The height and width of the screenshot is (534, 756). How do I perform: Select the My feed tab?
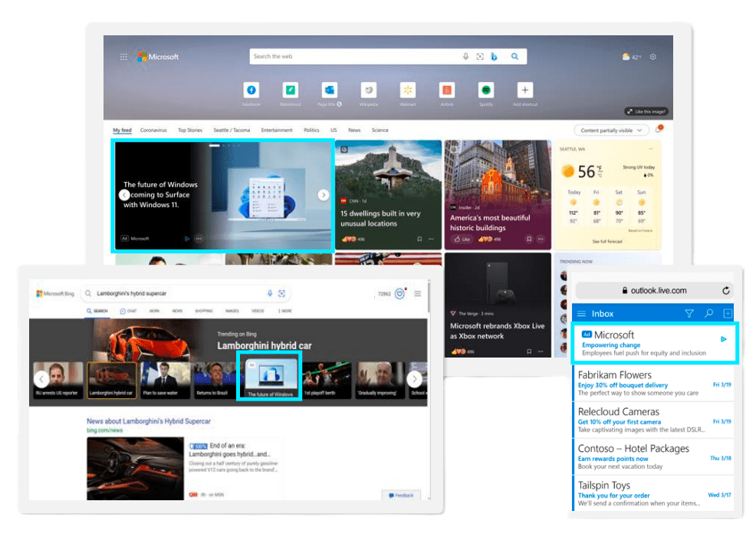(122, 130)
